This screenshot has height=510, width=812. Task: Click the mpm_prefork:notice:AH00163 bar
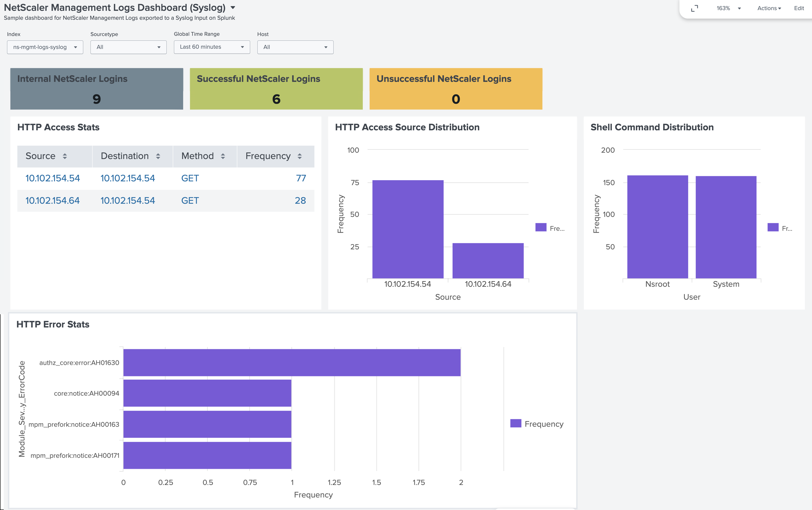click(207, 424)
